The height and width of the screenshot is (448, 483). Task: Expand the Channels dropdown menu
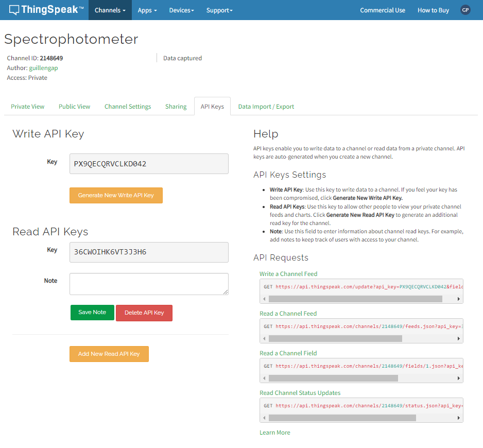click(110, 10)
